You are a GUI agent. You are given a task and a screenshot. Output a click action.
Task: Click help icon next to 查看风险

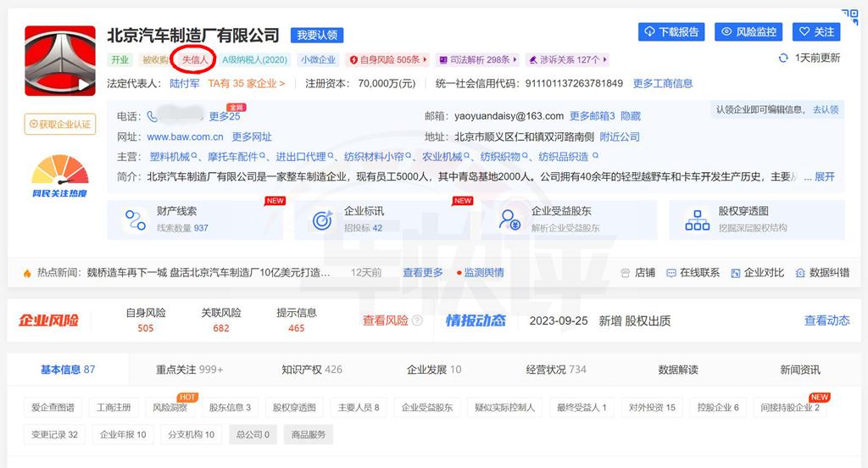[x=417, y=320]
